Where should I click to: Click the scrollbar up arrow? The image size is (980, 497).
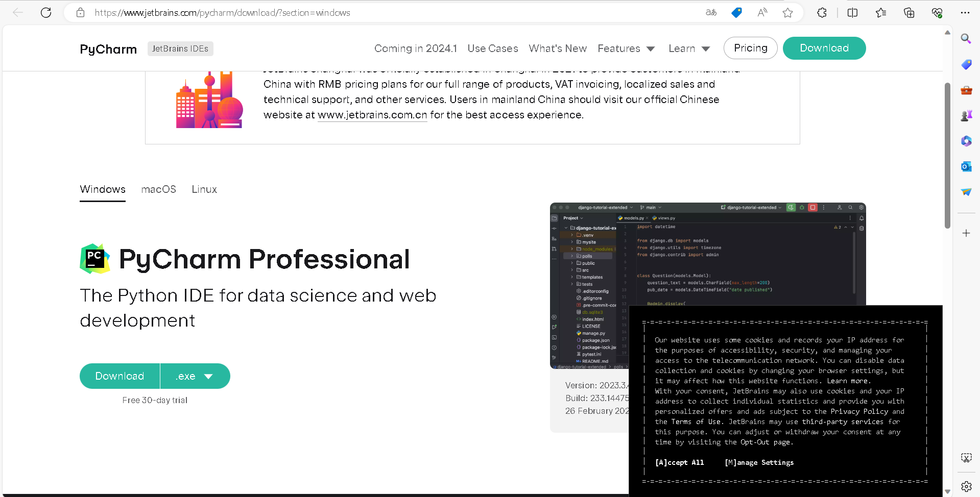[947, 32]
